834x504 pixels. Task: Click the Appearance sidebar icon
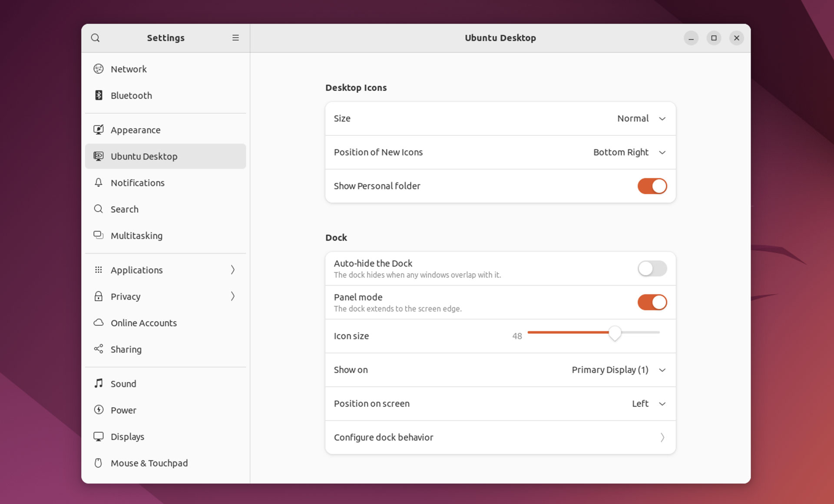pos(99,129)
